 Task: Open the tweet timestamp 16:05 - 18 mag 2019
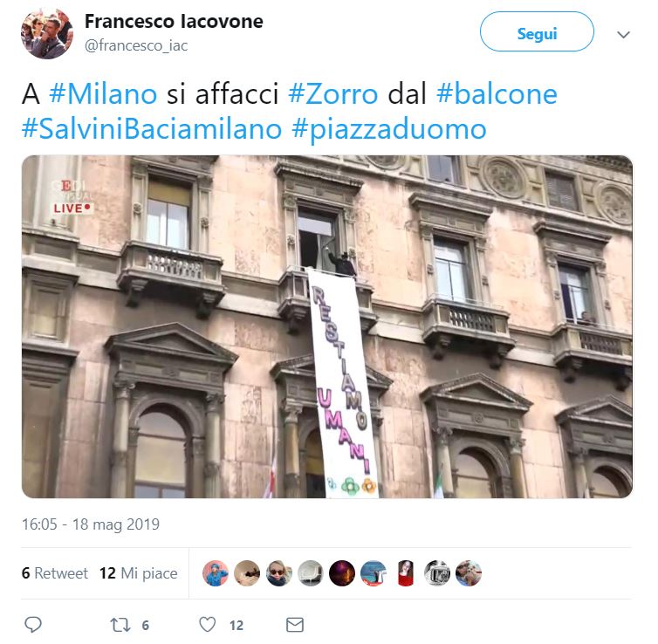coord(91,524)
